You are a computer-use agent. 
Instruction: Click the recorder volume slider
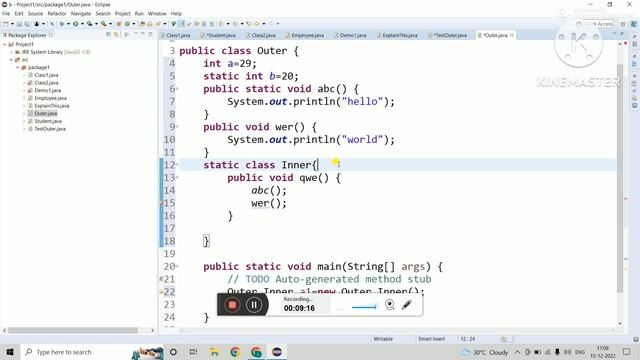pos(363,307)
